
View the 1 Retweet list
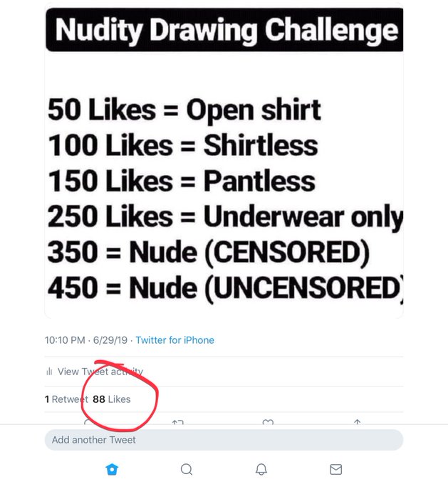click(66, 399)
